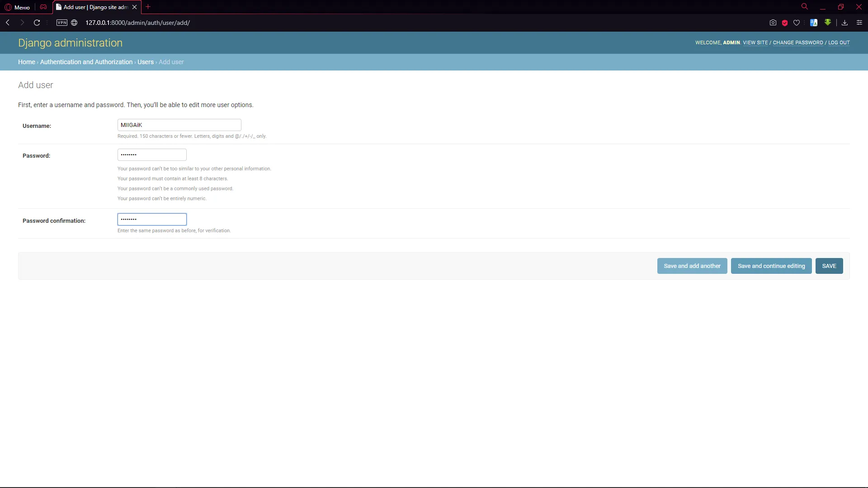Open the translator extension icon
The width and height of the screenshot is (868, 488).
(814, 23)
